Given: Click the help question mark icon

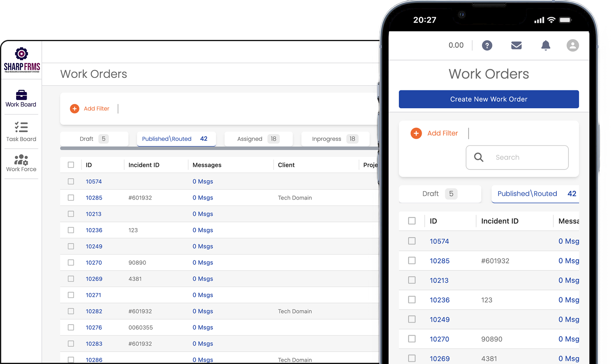Looking at the screenshot, I should [x=487, y=46].
